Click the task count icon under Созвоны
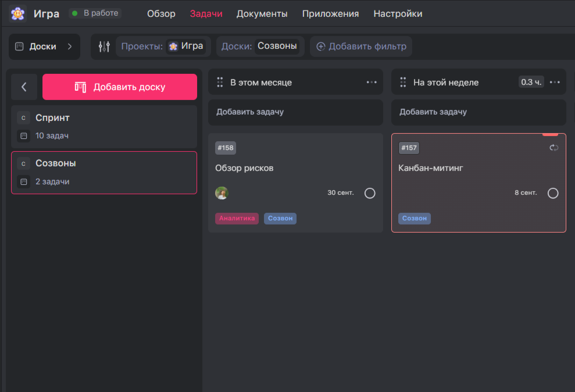This screenshot has width=575, height=392. pyautogui.click(x=23, y=182)
